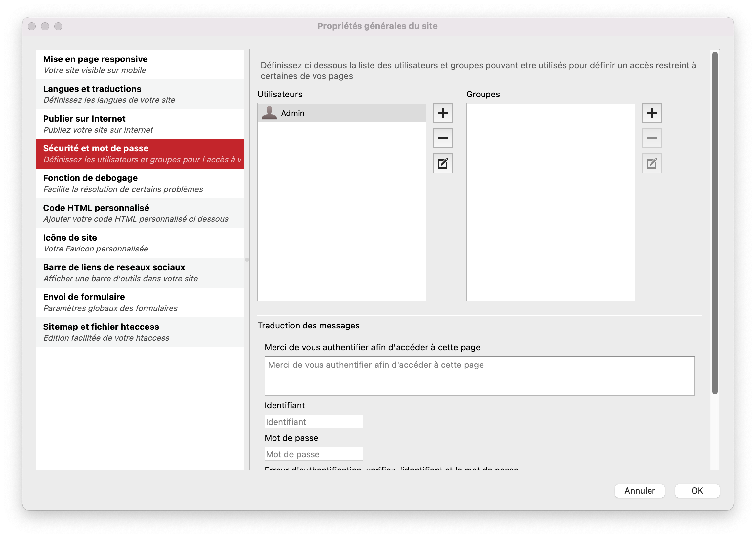Confirm with the OK button
Screen dimensions: 756x538
pyautogui.click(x=697, y=491)
